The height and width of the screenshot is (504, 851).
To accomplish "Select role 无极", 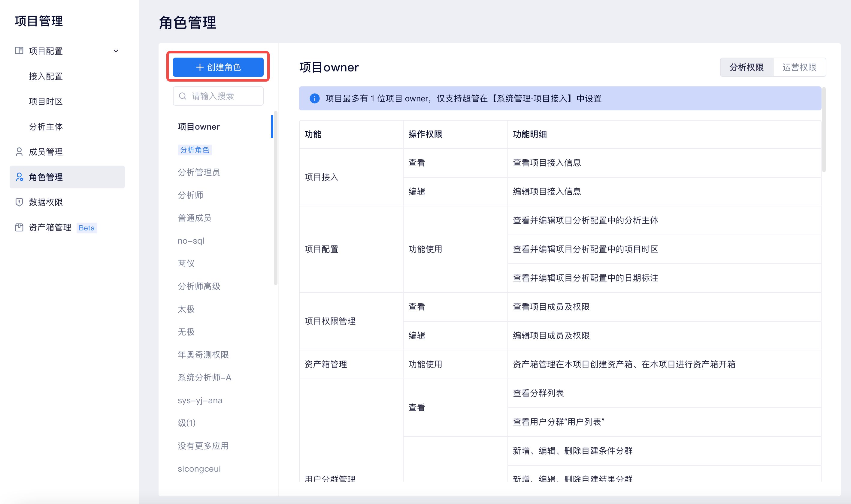I will (x=186, y=332).
